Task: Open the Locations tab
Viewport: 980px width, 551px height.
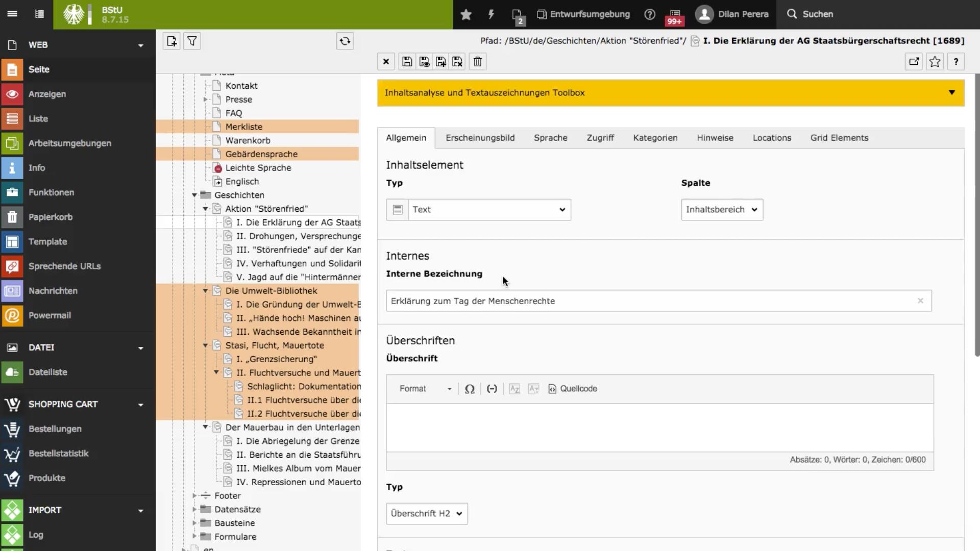Action: [772, 138]
